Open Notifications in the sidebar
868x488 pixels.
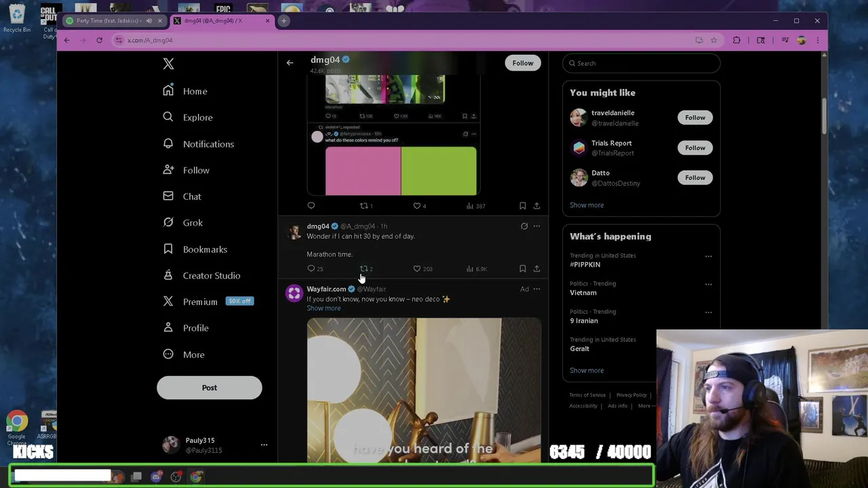(x=199, y=144)
